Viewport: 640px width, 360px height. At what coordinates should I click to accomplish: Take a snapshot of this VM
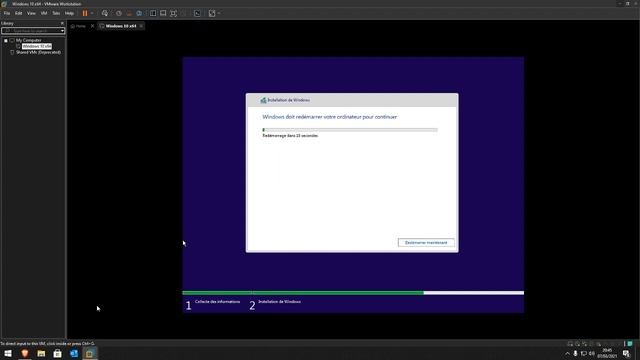(x=119, y=13)
